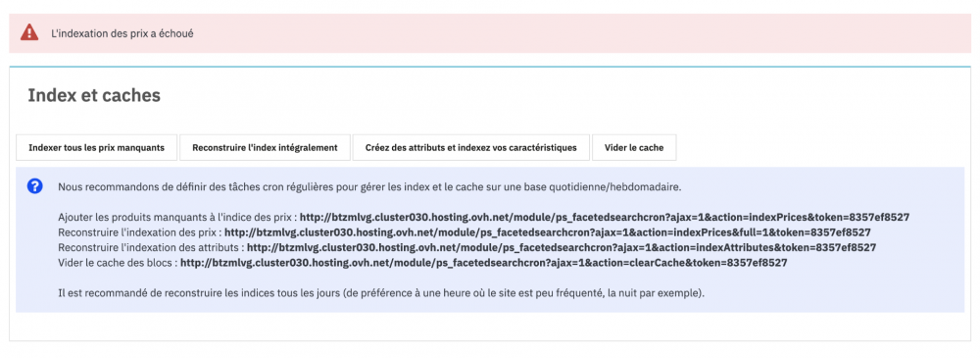Click the 'Reconstruire l'indexation des prix' label

click(140, 232)
